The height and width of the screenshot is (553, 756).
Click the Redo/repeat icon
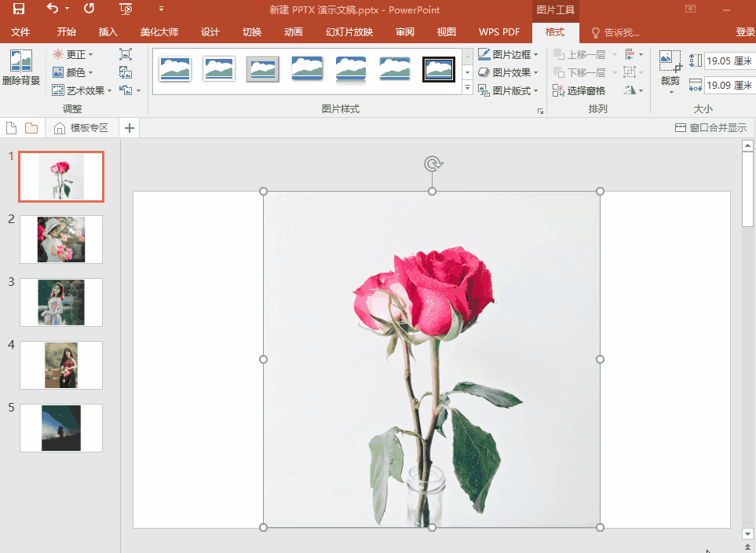click(89, 9)
